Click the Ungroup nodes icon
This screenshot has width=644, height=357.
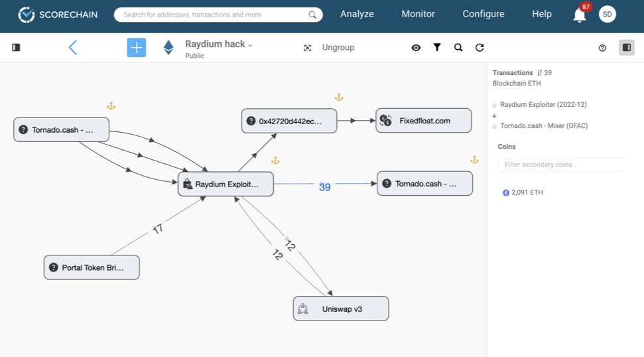(x=308, y=48)
